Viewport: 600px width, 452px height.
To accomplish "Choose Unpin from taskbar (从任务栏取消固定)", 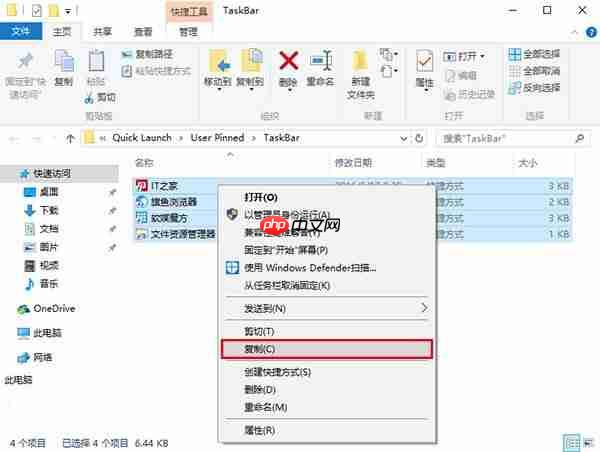I will pos(287,286).
